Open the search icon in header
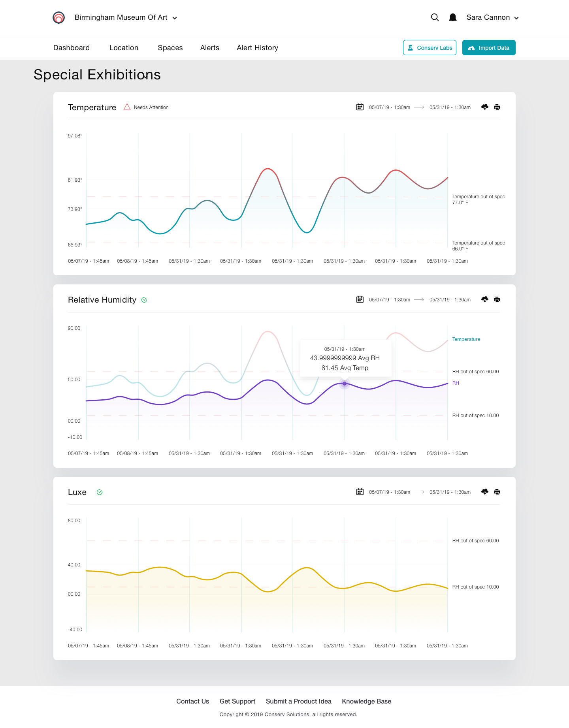This screenshot has height=728, width=569. (x=435, y=17)
